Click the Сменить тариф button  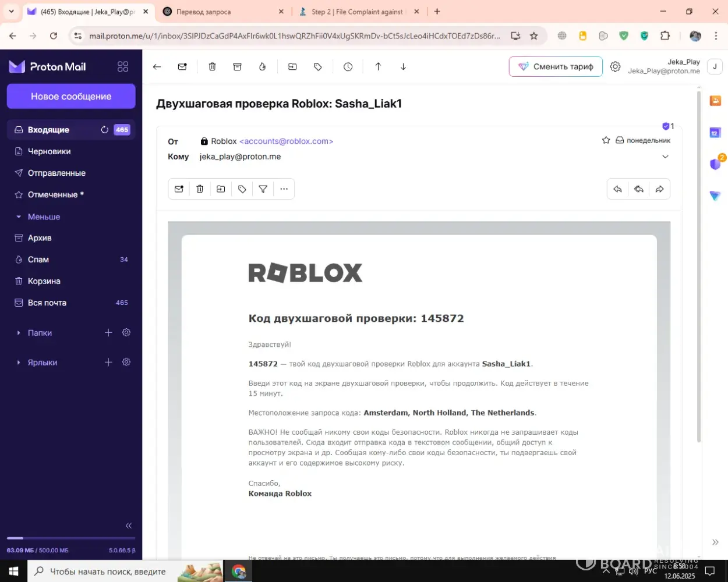tap(556, 67)
